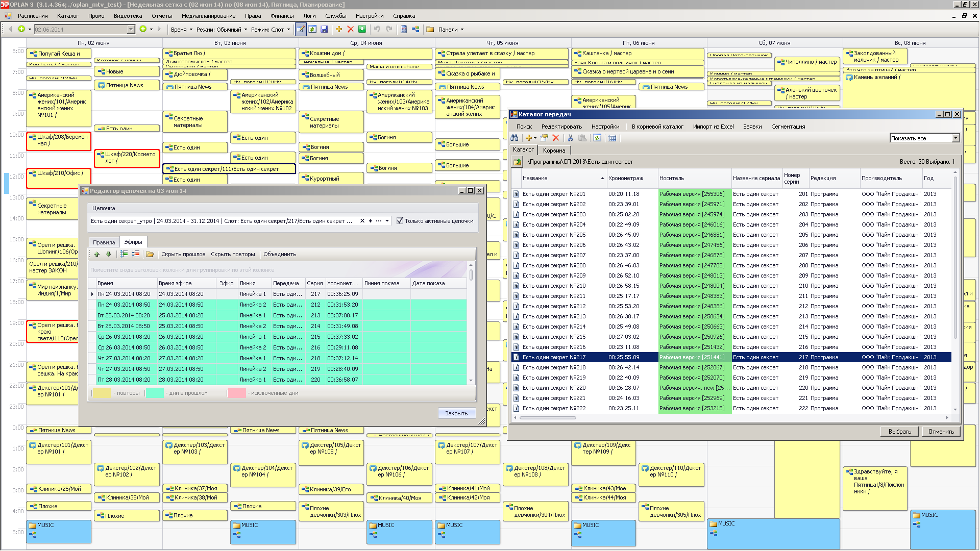Click the green дни в прошлом legend swatch
The width and height of the screenshot is (980, 551).
[155, 393]
